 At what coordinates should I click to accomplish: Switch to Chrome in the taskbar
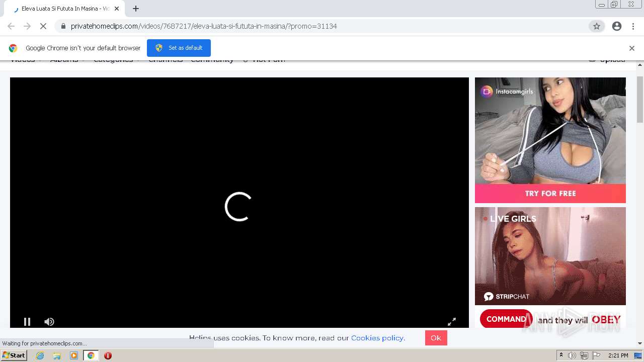coord(91,355)
